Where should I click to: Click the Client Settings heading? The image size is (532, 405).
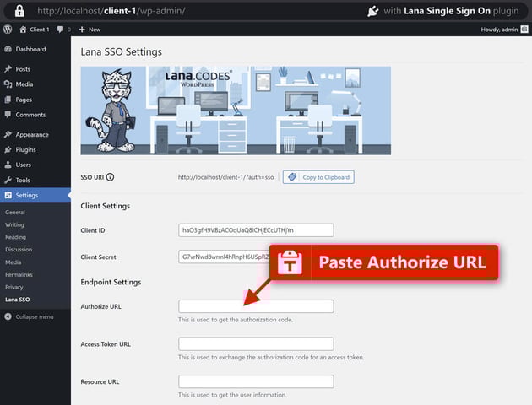[106, 206]
